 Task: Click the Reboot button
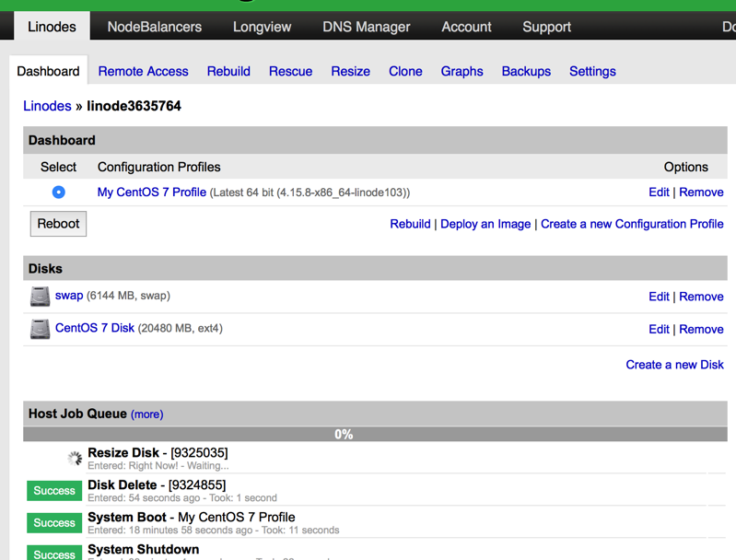click(x=58, y=224)
